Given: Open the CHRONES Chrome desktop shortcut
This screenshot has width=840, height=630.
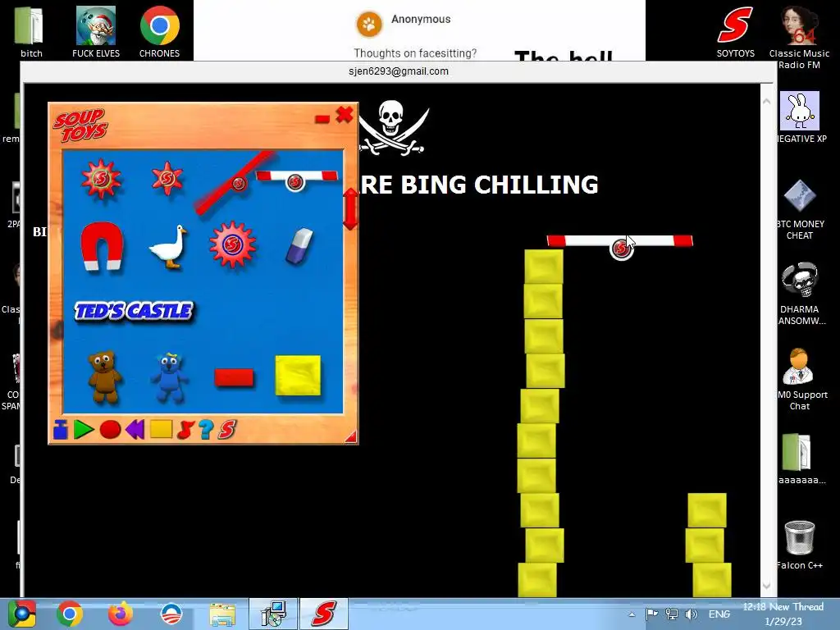Looking at the screenshot, I should coord(160,32).
